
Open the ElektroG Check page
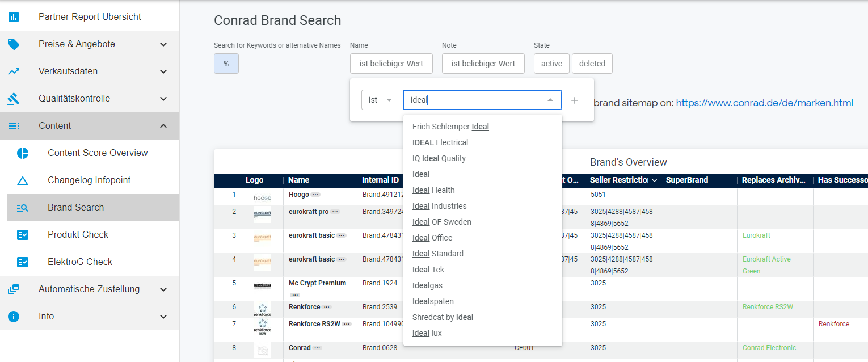click(x=80, y=262)
